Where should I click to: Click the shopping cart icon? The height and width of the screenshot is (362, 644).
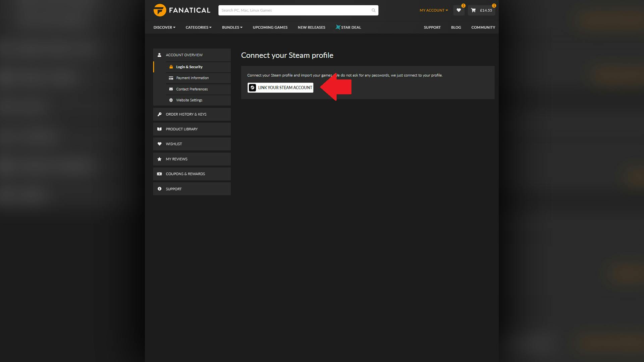(473, 10)
